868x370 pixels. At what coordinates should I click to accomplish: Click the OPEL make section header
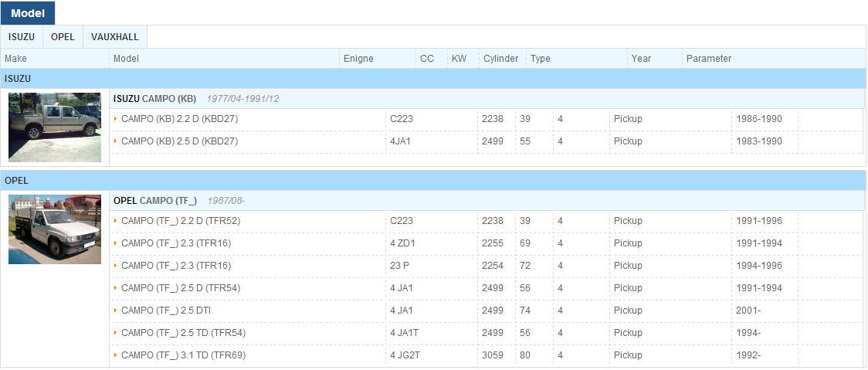(433, 181)
